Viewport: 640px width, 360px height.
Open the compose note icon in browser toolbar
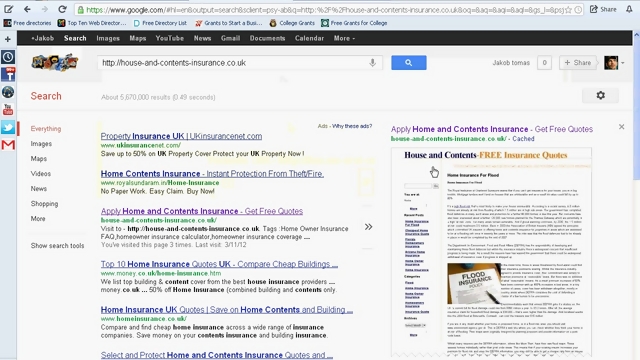pos(8,9)
